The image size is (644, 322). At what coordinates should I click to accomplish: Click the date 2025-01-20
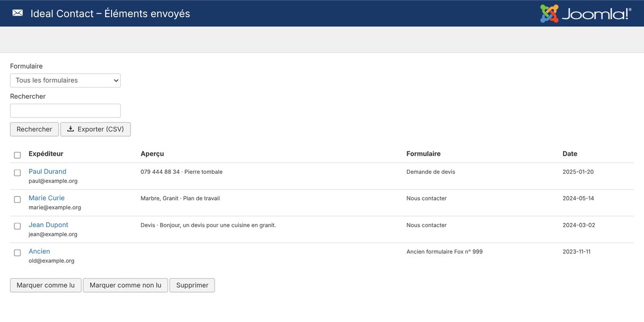pyautogui.click(x=578, y=172)
